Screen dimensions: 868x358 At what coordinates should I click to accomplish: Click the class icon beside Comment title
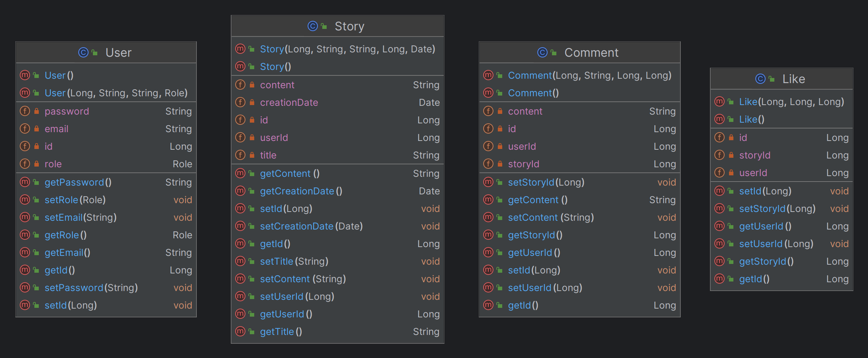[x=542, y=53]
